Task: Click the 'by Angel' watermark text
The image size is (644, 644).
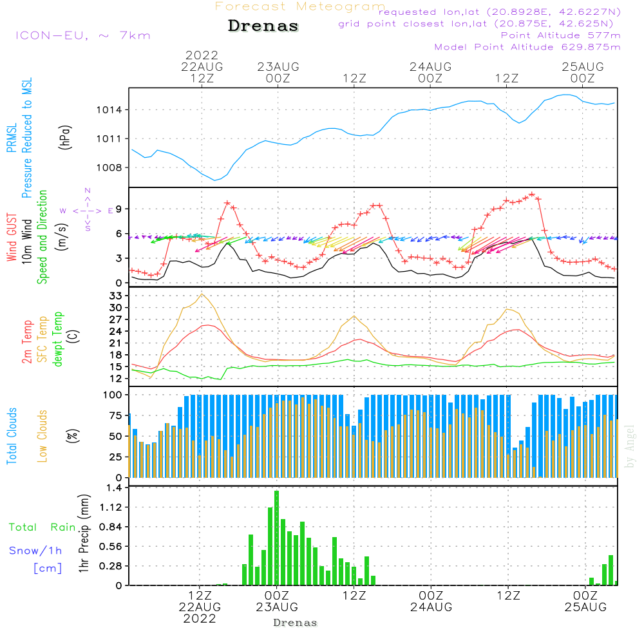Action: click(x=630, y=447)
